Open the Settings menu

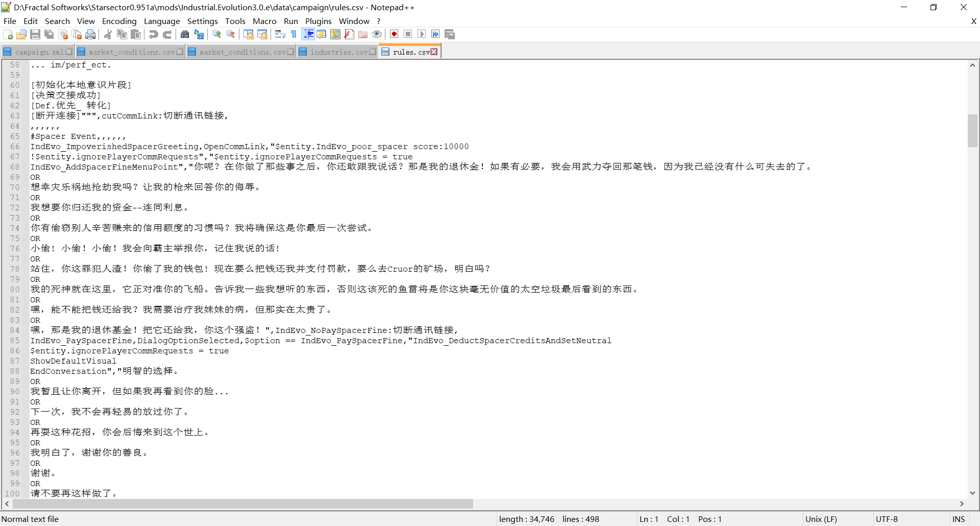point(203,21)
